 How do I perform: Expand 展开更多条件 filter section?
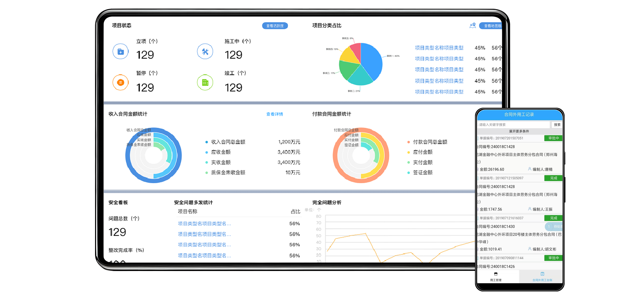point(519,131)
